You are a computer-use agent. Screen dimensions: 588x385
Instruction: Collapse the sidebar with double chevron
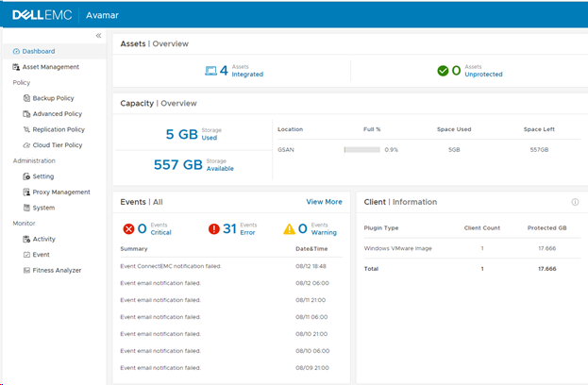point(99,36)
